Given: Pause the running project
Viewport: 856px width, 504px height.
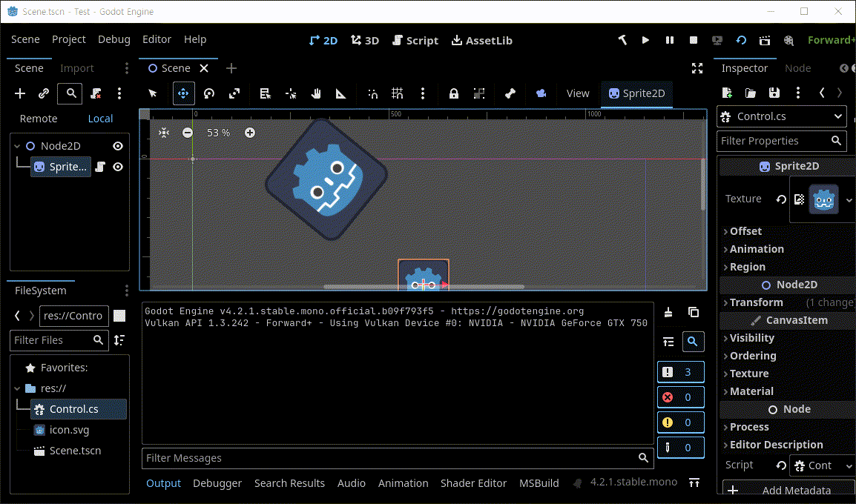Looking at the screenshot, I should tap(670, 40).
